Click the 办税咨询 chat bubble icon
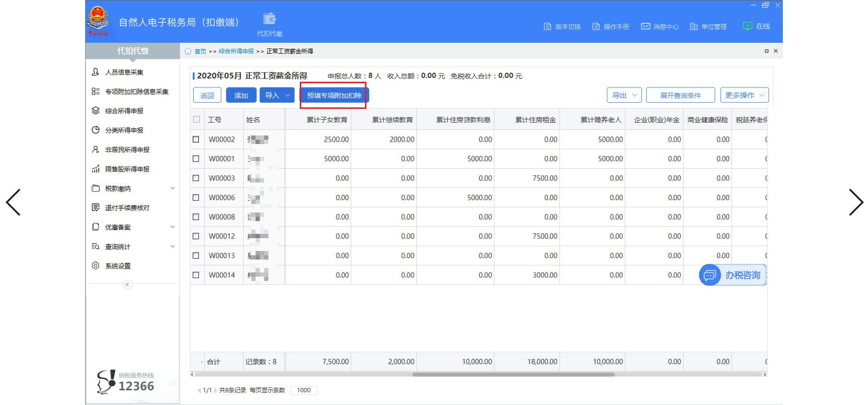The width and height of the screenshot is (868, 405). point(710,275)
